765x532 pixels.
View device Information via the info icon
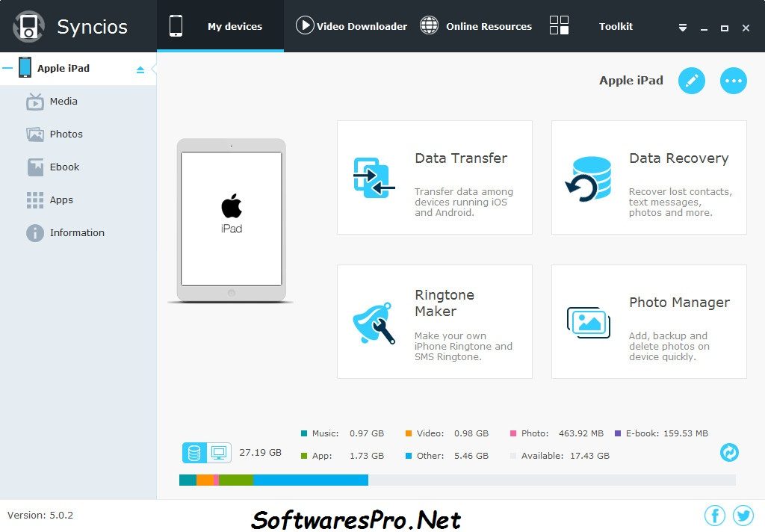(34, 232)
